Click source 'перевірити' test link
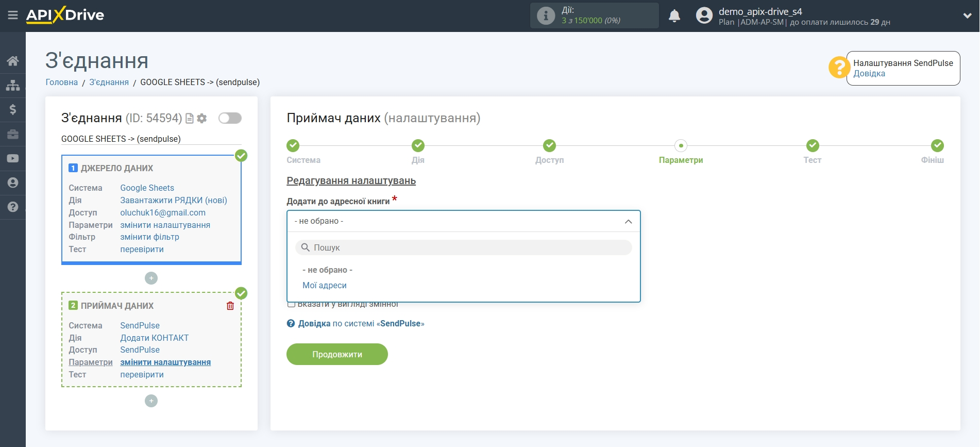980x447 pixels. pyautogui.click(x=142, y=250)
